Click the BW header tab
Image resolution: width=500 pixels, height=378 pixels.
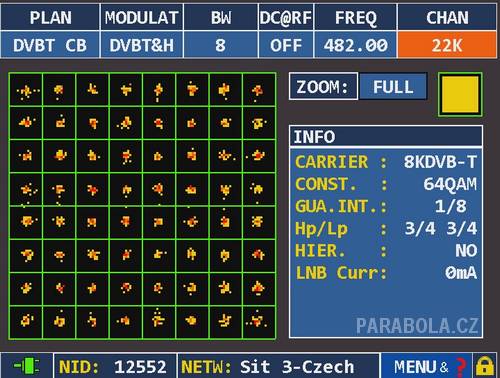click(221, 17)
